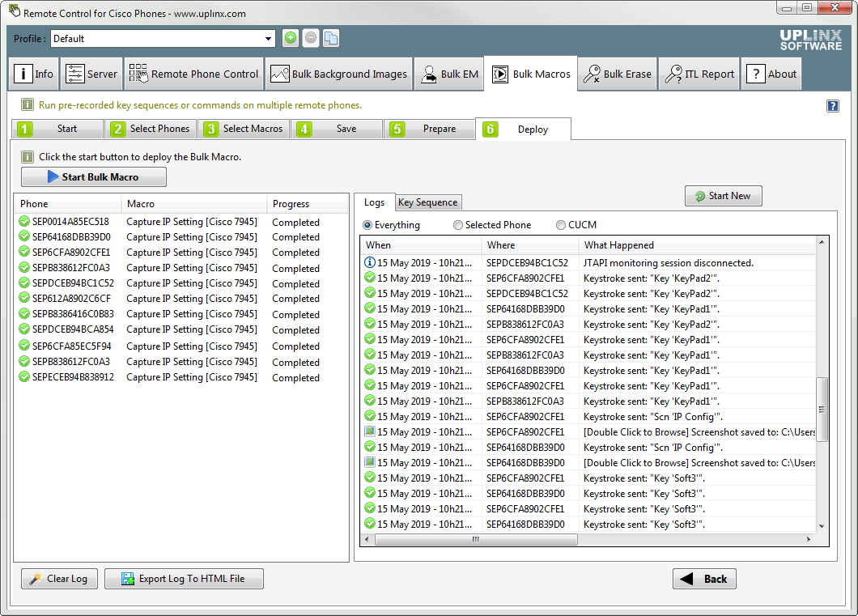Click the log horizontal scrollbar thumb

tap(476, 539)
